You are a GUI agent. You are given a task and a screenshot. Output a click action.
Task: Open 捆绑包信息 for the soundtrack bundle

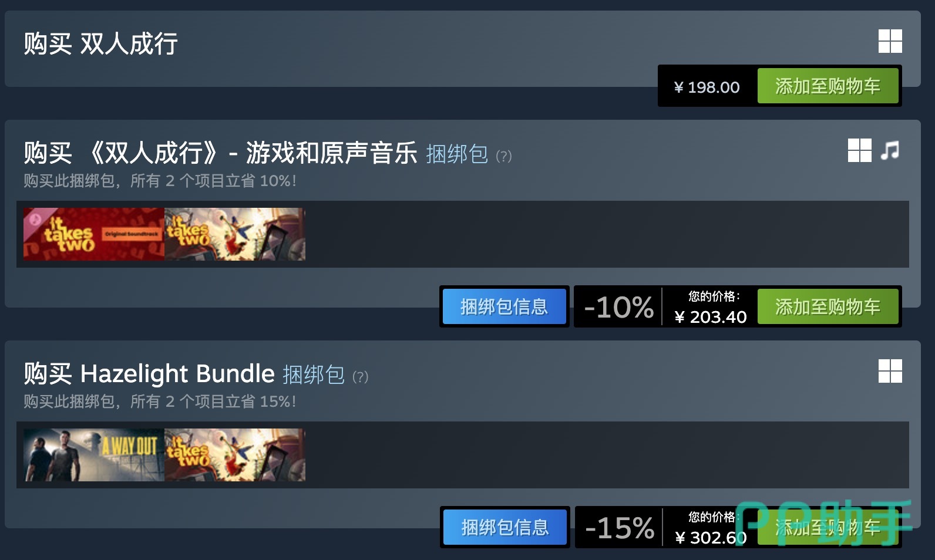click(x=504, y=306)
